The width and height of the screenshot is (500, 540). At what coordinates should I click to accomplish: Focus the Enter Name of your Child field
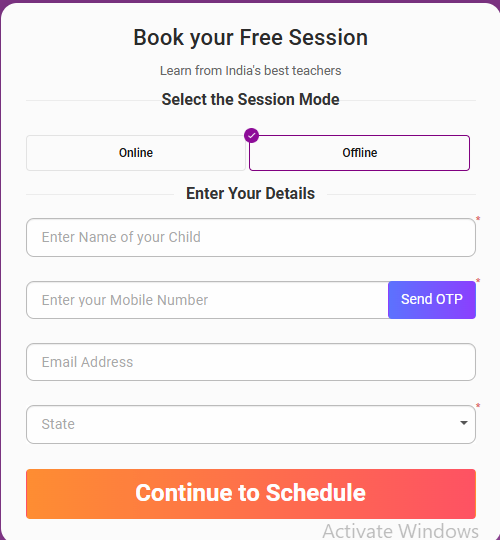251,237
